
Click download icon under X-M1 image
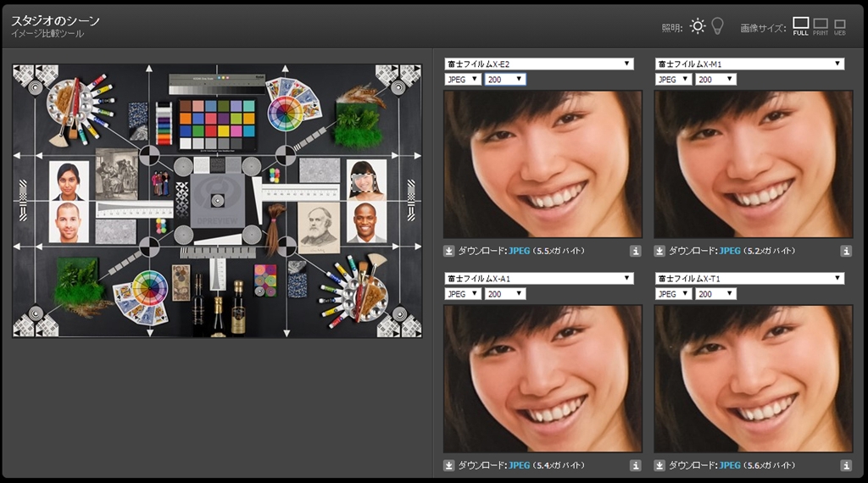[659, 251]
